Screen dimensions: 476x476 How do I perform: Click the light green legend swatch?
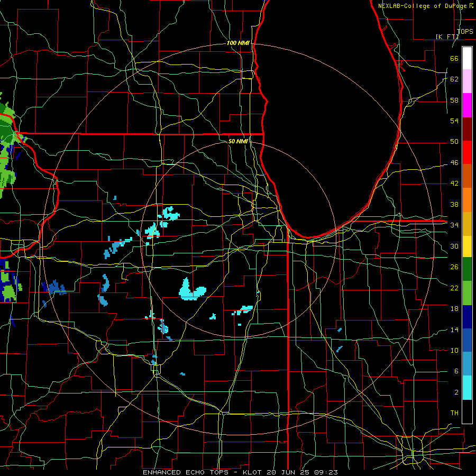point(467,292)
